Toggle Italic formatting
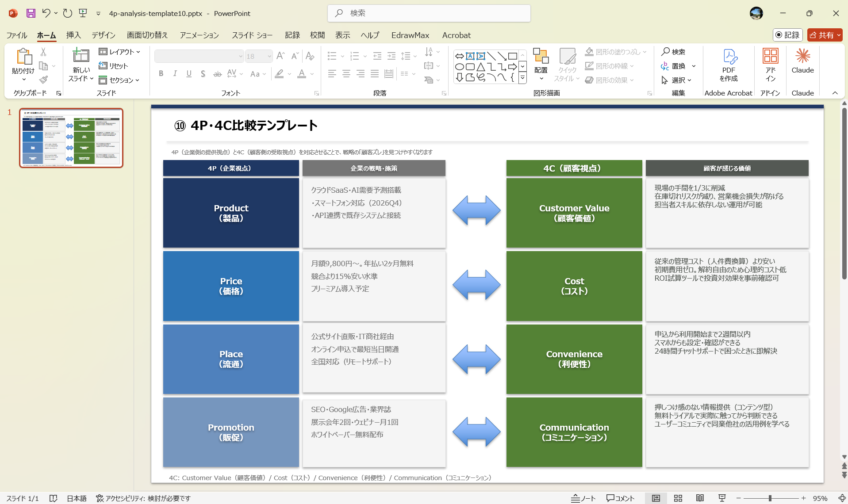Viewport: 848px width, 504px height. pyautogui.click(x=175, y=74)
